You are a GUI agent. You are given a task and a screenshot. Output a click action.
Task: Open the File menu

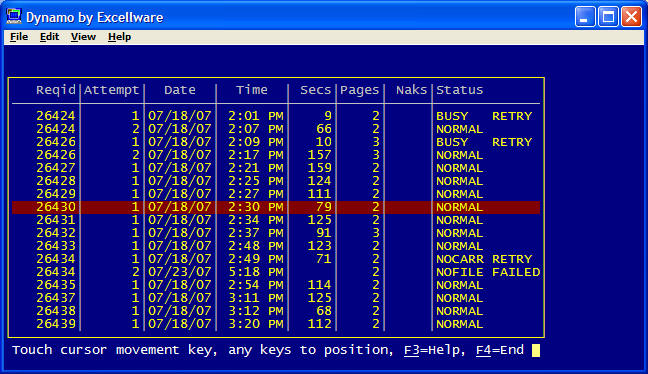pos(19,37)
